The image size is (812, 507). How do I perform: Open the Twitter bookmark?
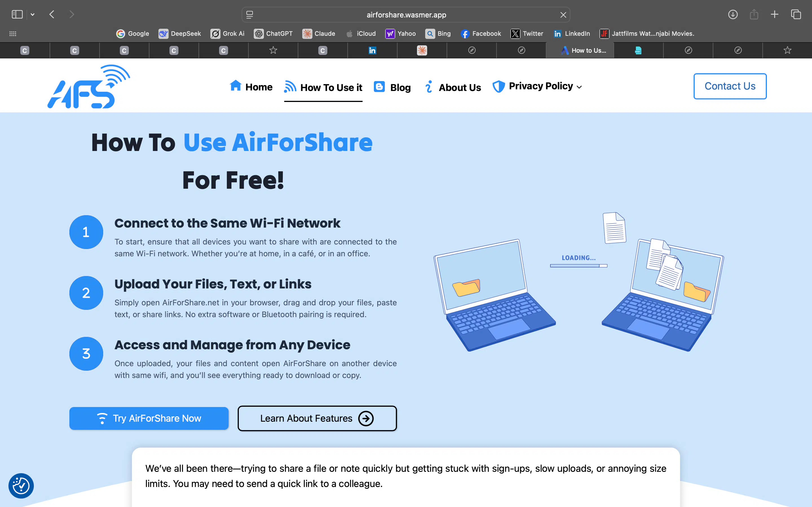[526, 34]
